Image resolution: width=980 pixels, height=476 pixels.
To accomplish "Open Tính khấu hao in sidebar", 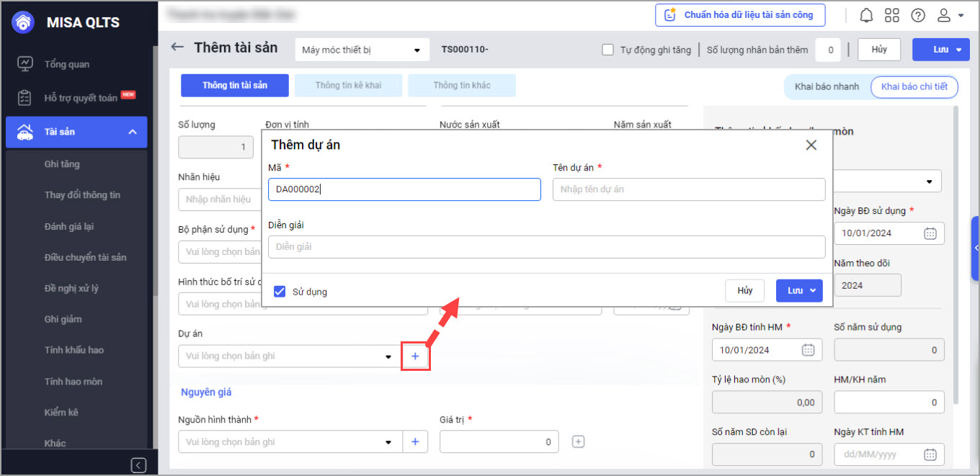I will pos(74,350).
